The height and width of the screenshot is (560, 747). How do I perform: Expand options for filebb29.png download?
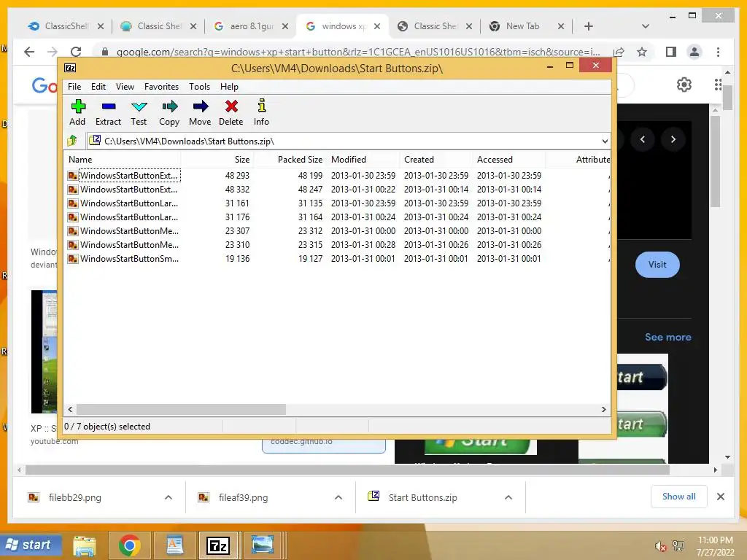click(x=169, y=497)
